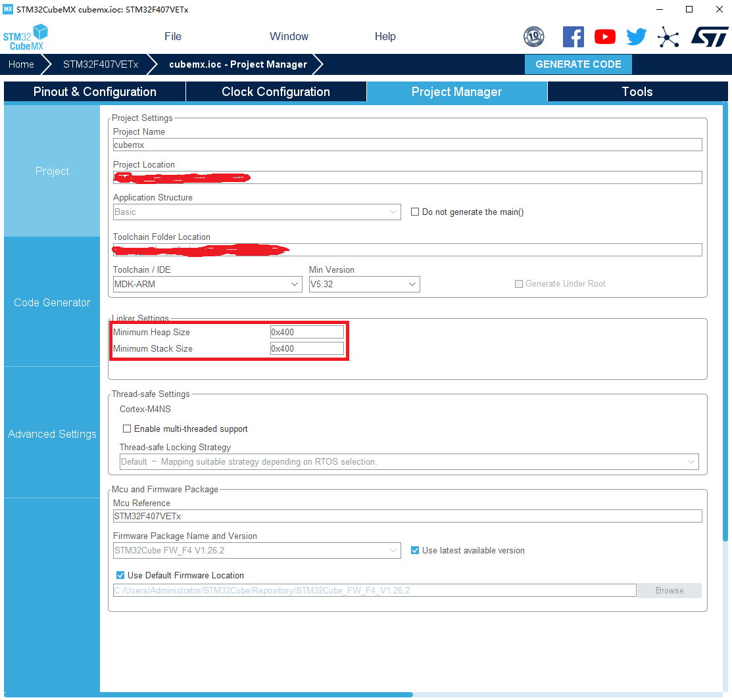Open the Code Generator side tab
732x700 pixels.
[x=52, y=302]
